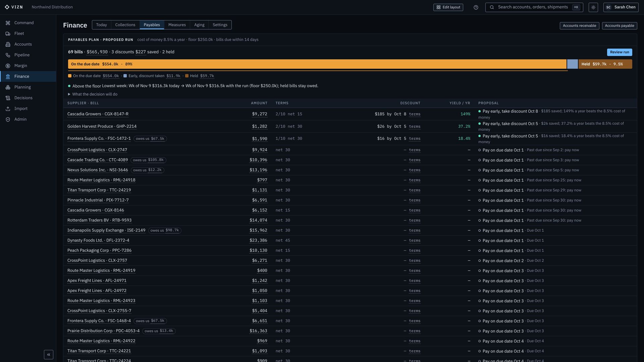The height and width of the screenshot is (362, 644).
Task: Open Golden Harvest Produce · GHP-2214 bill
Action: pos(102,126)
